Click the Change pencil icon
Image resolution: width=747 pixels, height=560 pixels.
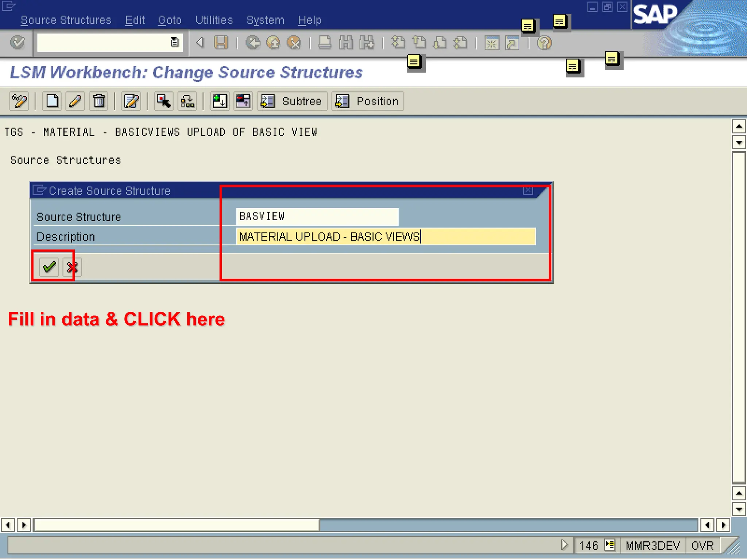(75, 101)
